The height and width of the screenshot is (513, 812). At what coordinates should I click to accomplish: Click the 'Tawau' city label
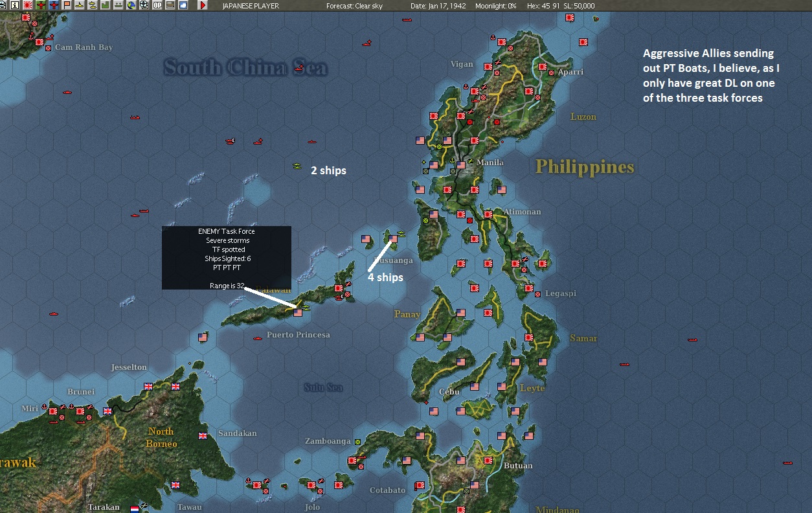pos(190,507)
